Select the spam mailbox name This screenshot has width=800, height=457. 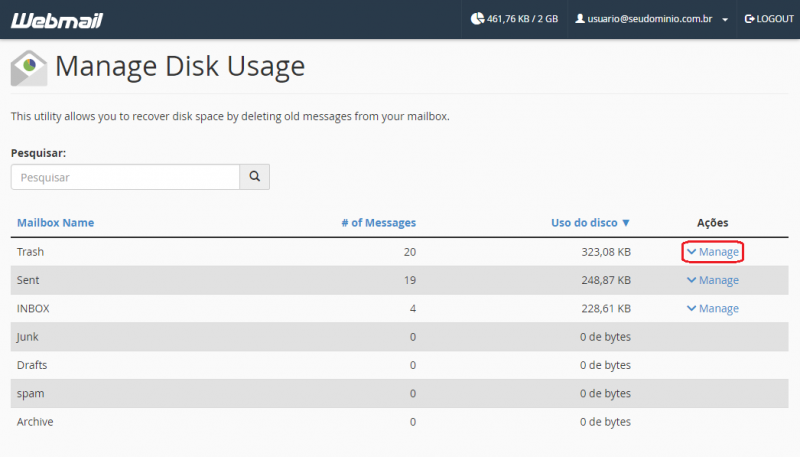(30, 394)
